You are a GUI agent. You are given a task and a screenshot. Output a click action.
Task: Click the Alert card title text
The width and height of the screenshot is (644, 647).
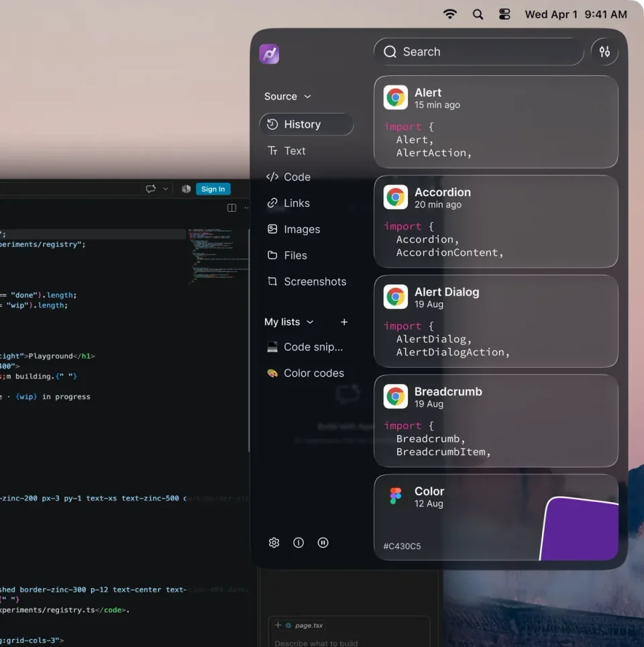point(428,93)
